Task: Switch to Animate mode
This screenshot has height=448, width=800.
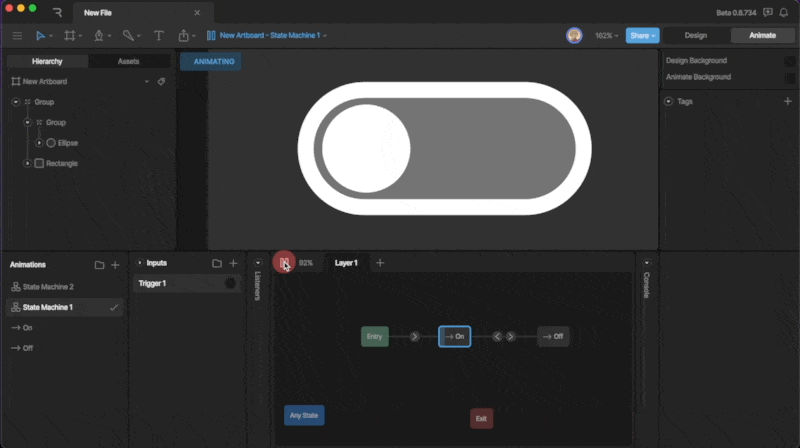Action: tap(756, 35)
